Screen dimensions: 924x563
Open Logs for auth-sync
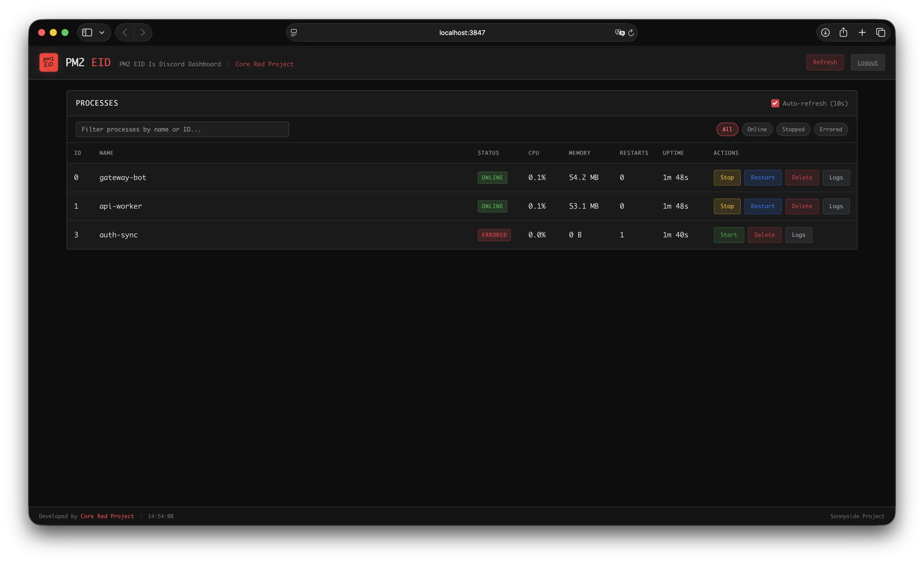798,235
